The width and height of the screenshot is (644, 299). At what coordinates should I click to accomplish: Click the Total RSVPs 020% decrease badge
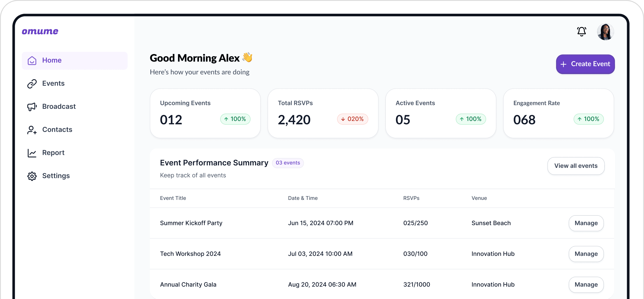(x=352, y=119)
